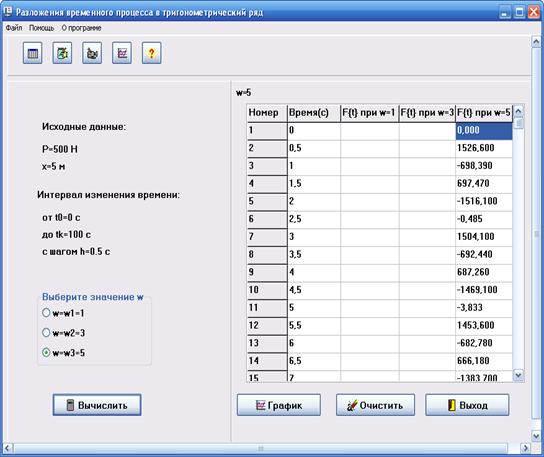This screenshot has height=457, width=544.
Task: Open the graph toolbar icon
Action: (x=122, y=53)
